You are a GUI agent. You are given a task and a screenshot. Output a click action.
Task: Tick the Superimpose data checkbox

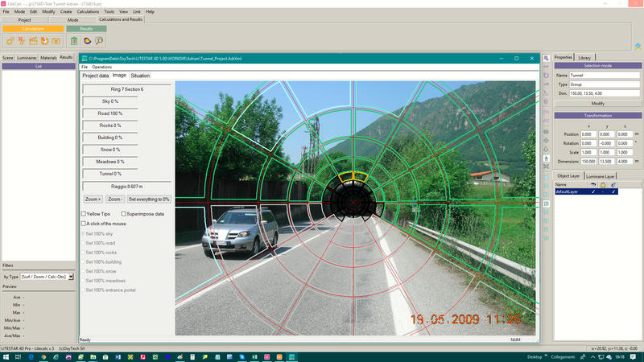pos(124,214)
